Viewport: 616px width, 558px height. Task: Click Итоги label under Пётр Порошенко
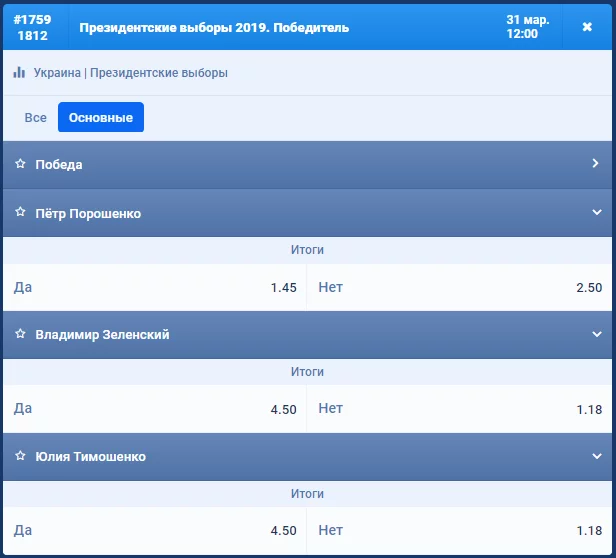(x=307, y=250)
